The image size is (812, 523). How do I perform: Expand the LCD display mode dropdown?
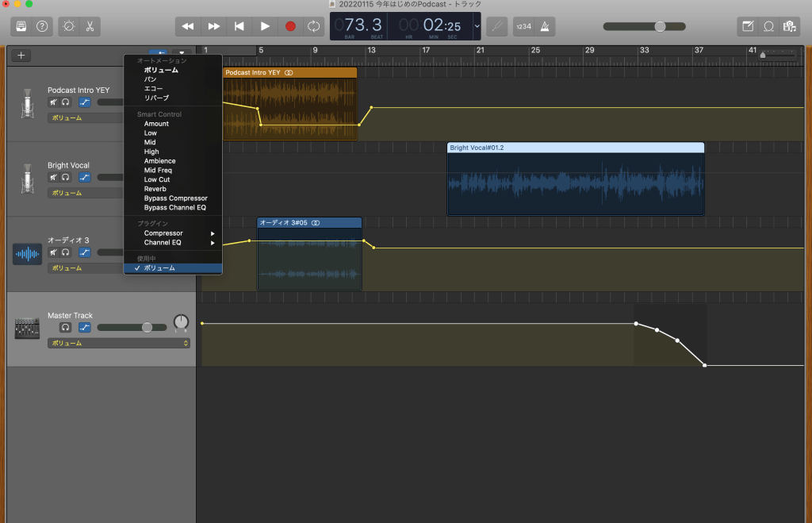coord(477,26)
